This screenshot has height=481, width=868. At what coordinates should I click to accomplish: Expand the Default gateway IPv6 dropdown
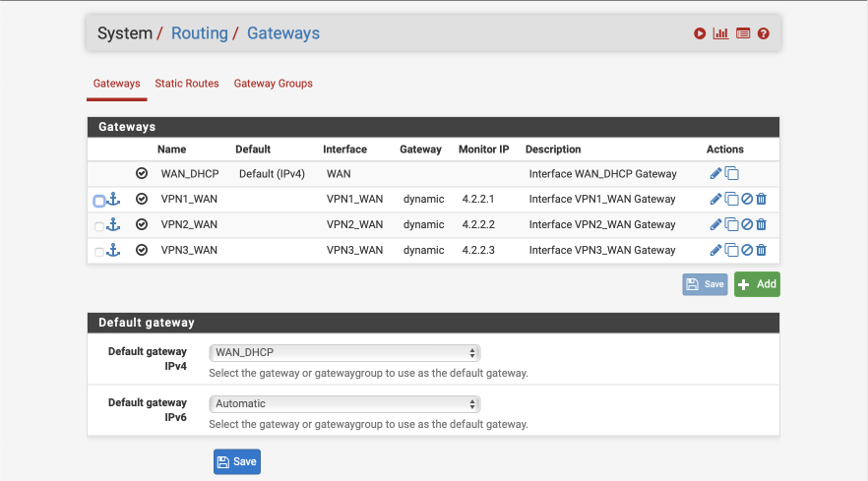(344, 404)
